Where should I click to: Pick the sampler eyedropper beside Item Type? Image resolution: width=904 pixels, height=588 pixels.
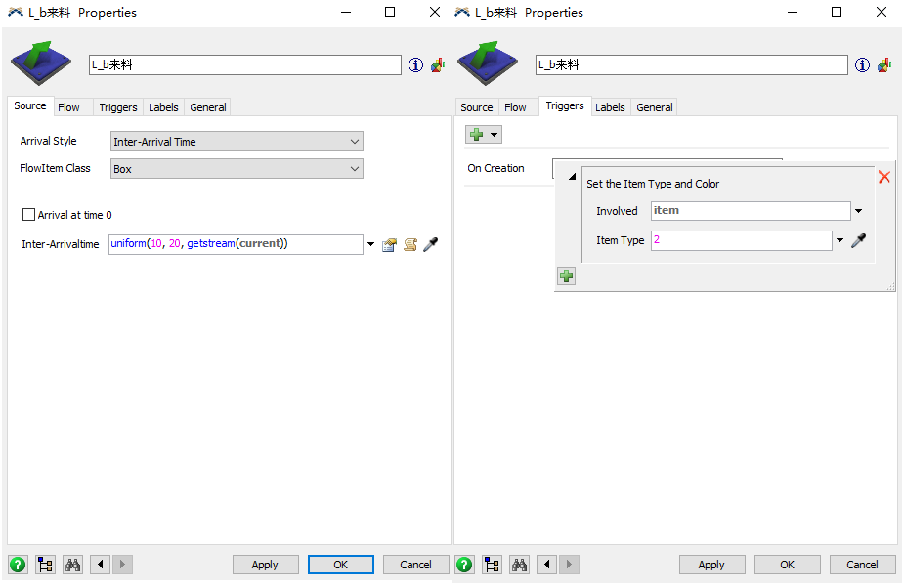pyautogui.click(x=858, y=240)
